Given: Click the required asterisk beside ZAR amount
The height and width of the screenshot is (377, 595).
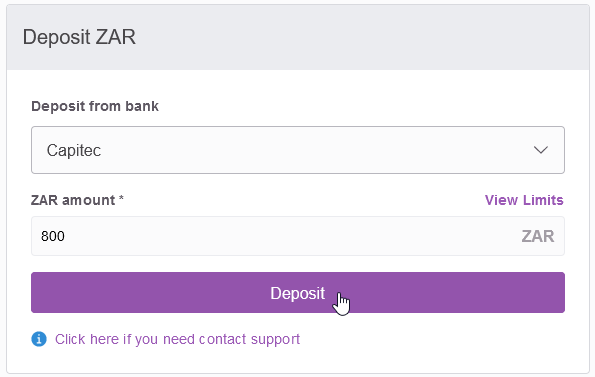Looking at the screenshot, I should pos(121,198).
